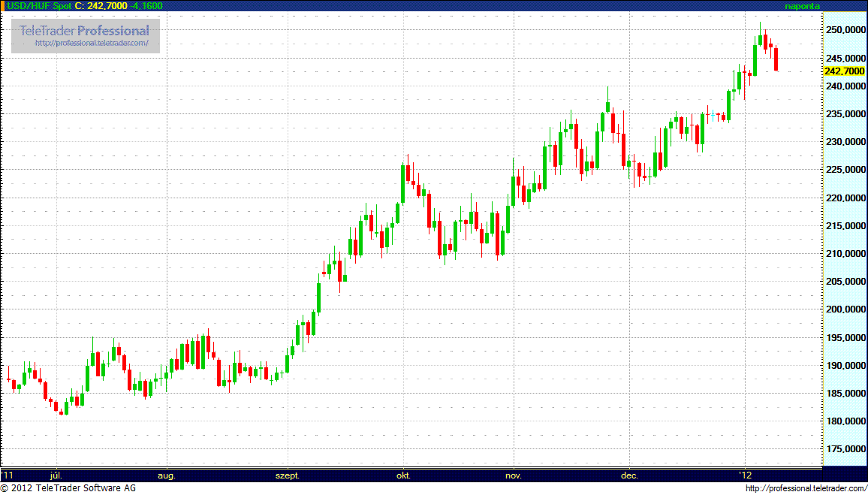Screen dimensions: 868x495
Task: Click the '11 year label on time axis
Action: [x=8, y=475]
